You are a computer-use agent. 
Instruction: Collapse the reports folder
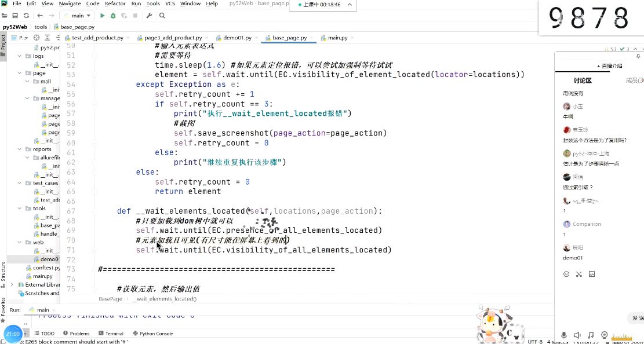(19, 149)
